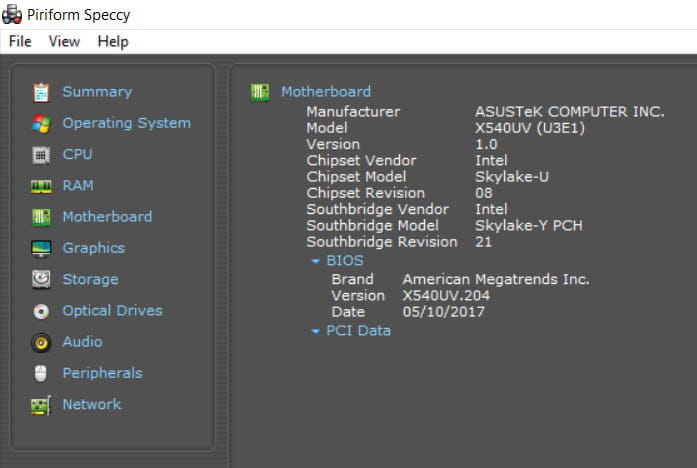Image resolution: width=697 pixels, height=468 pixels.
Task: Click the Speccy app icon in title bar
Action: 13,14
